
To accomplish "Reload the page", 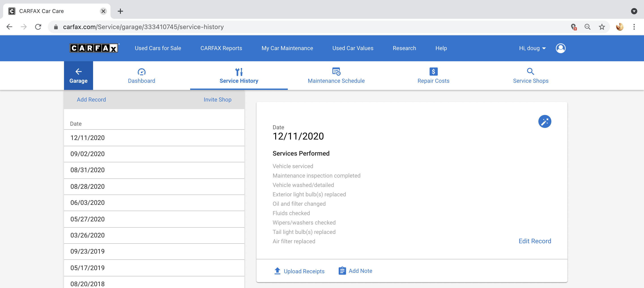I will (38, 27).
